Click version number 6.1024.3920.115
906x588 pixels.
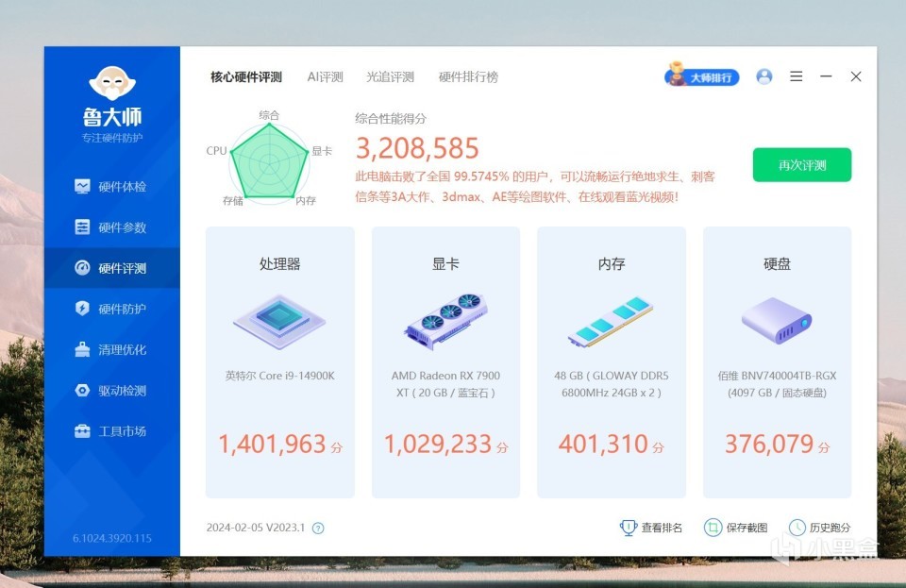(x=112, y=538)
